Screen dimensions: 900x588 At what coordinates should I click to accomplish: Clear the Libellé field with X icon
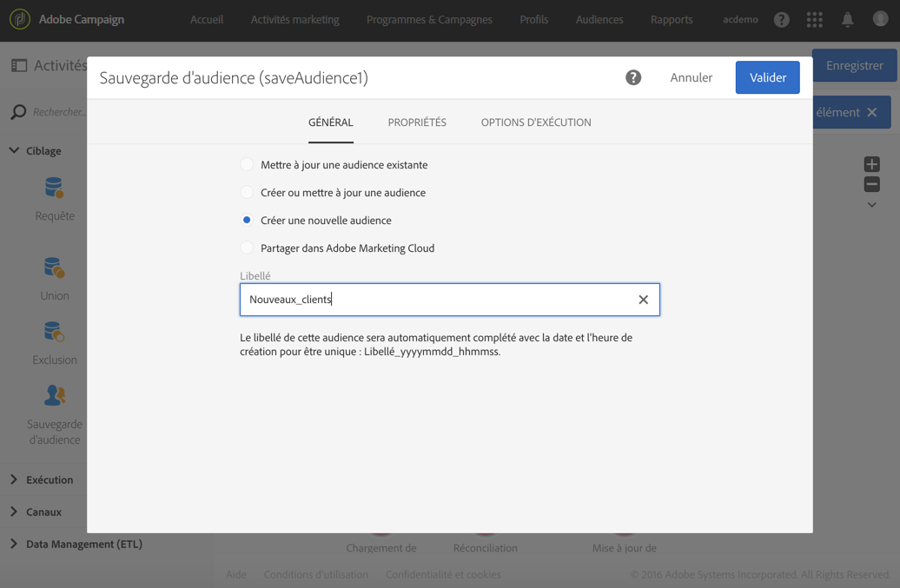[x=643, y=300]
